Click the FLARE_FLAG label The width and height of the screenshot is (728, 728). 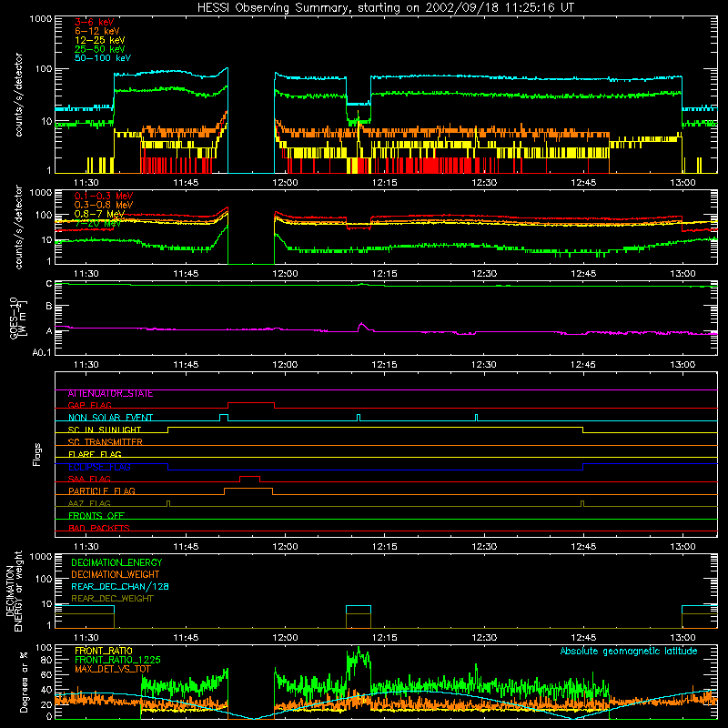point(95,454)
